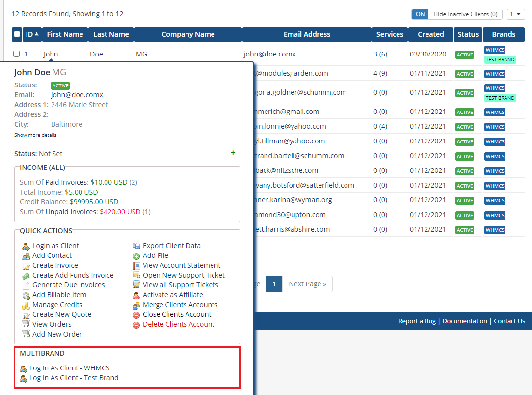Image resolution: width=532 pixels, height=395 pixels.
Task: Go to Next Page in pagination
Action: pos(307,284)
